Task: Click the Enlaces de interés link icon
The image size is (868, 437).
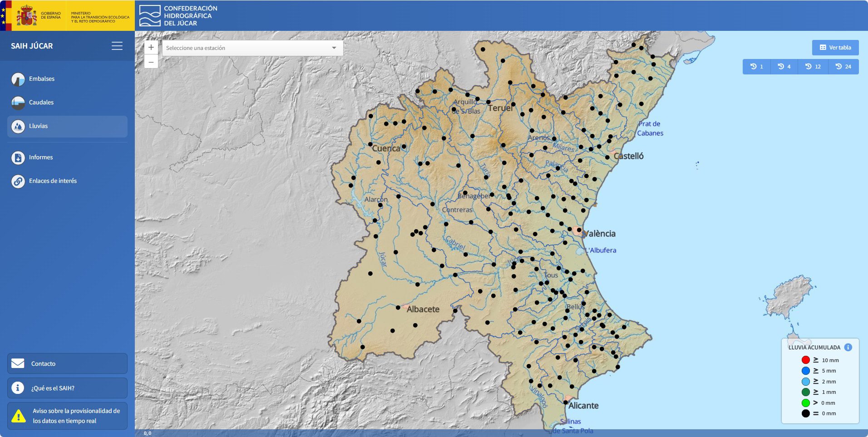Action: pos(18,182)
